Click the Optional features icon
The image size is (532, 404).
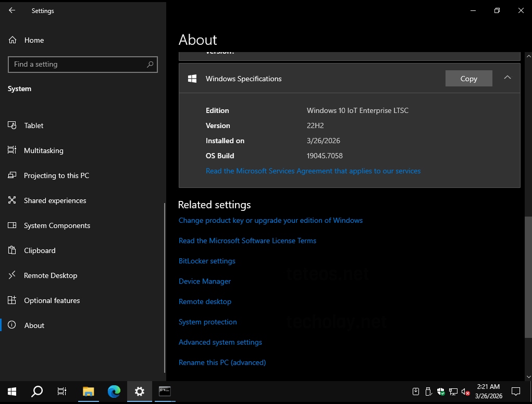coord(12,300)
